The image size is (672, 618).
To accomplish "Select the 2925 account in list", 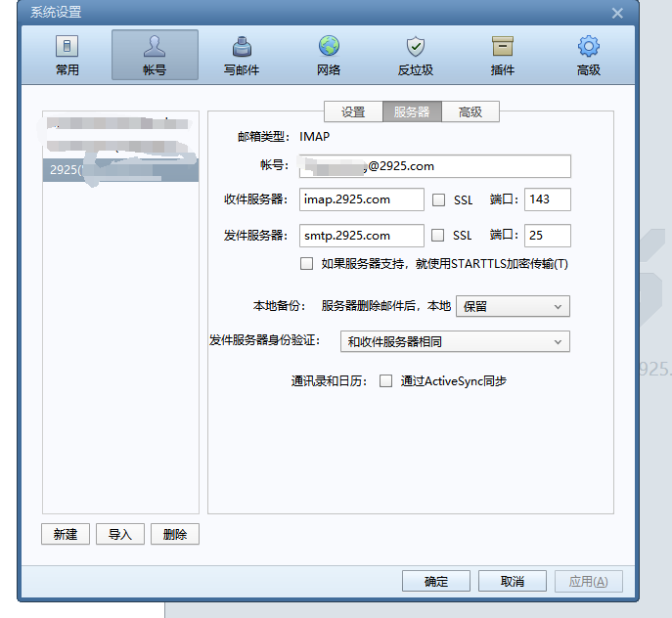I will tap(120, 170).
